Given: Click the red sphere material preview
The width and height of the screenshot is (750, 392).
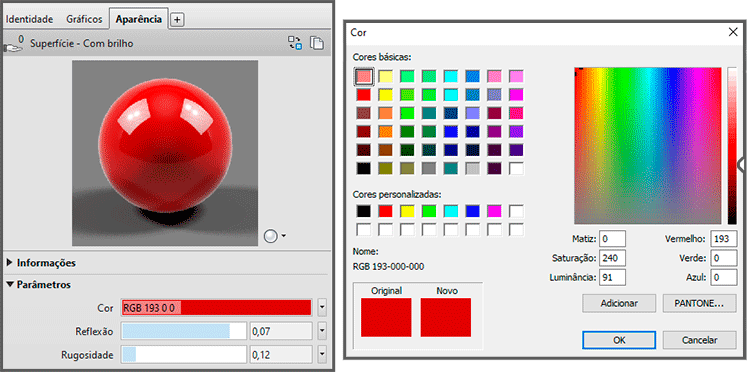Looking at the screenshot, I should tap(165, 152).
